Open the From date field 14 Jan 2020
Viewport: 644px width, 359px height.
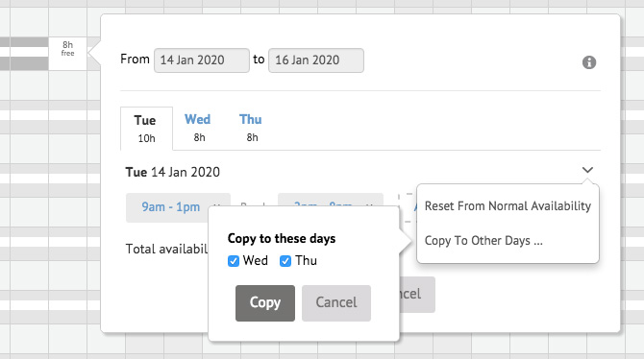pos(202,60)
